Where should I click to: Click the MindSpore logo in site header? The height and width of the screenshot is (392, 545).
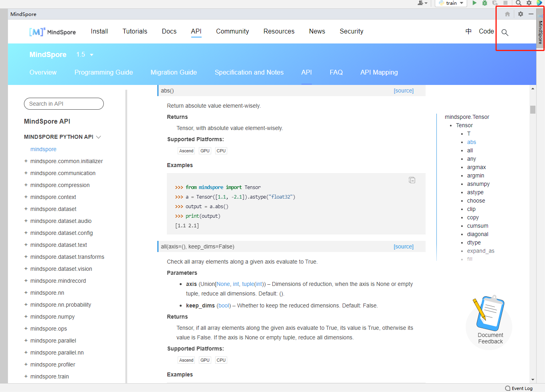coord(52,32)
